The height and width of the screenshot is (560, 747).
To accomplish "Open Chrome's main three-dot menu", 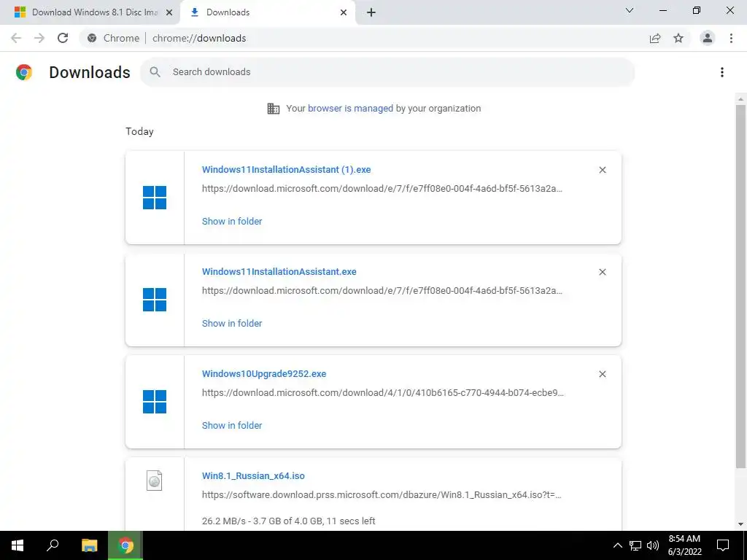I will coord(731,38).
